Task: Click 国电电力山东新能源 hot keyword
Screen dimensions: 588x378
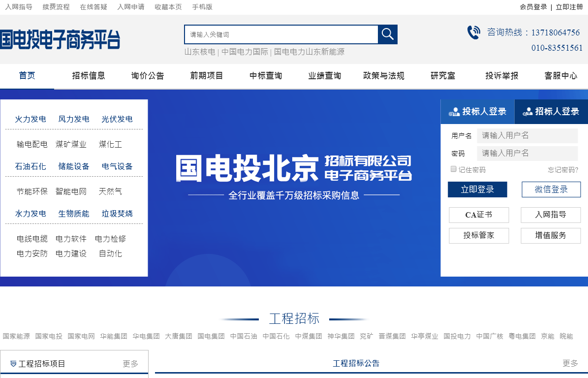Action: 309,52
